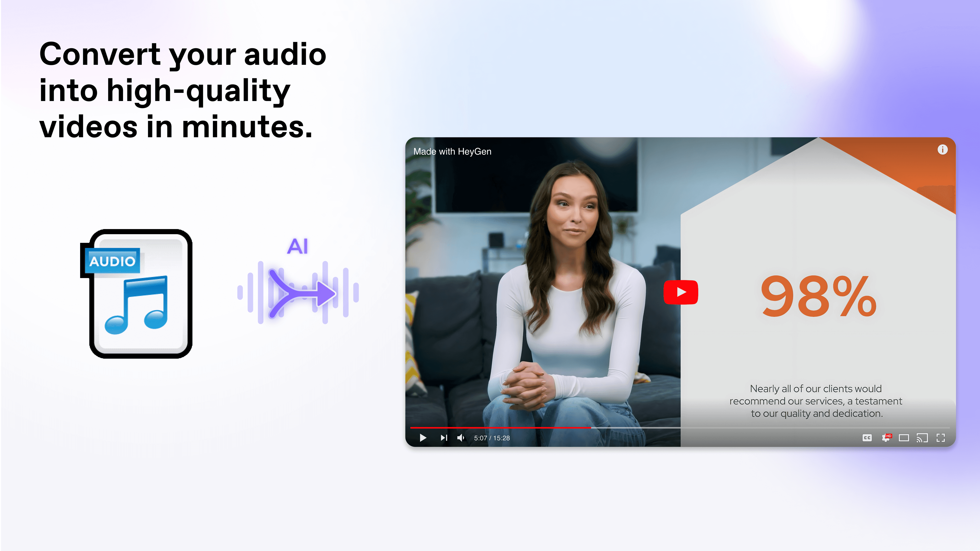Toggle closed captions CC button
The width and height of the screenshot is (980, 551).
[867, 438]
